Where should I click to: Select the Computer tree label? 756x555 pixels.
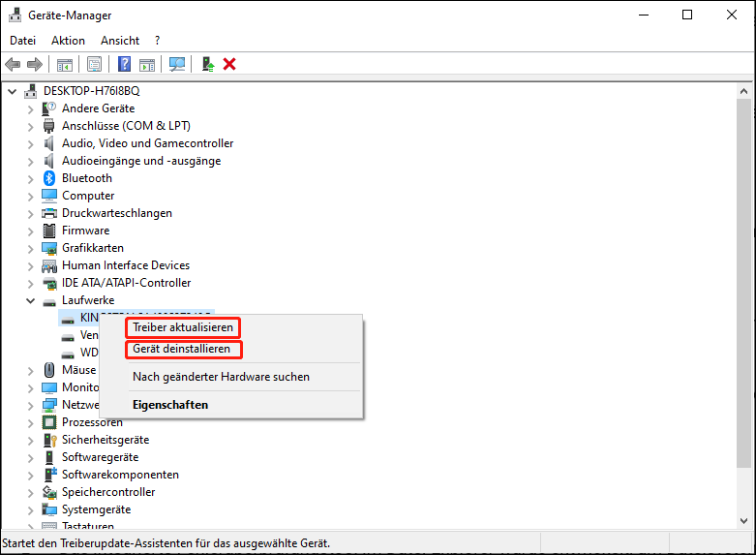pos(88,196)
